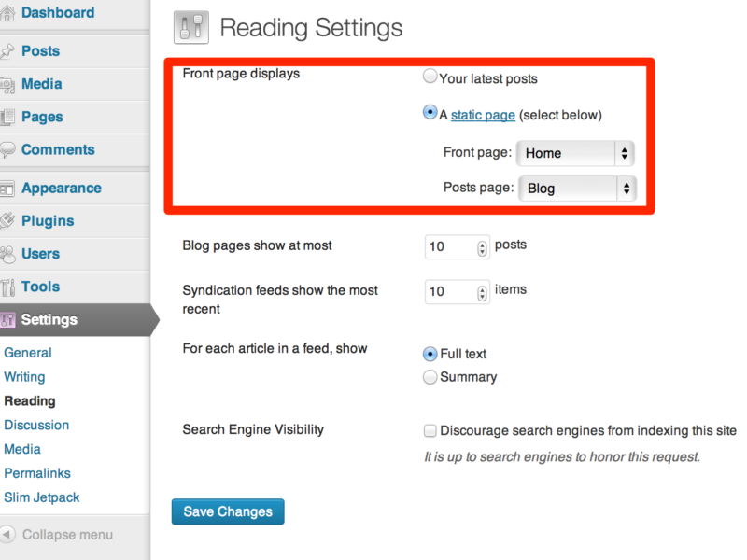The image size is (747, 560).
Task: Go to Permalinks settings submenu
Action: click(37, 473)
